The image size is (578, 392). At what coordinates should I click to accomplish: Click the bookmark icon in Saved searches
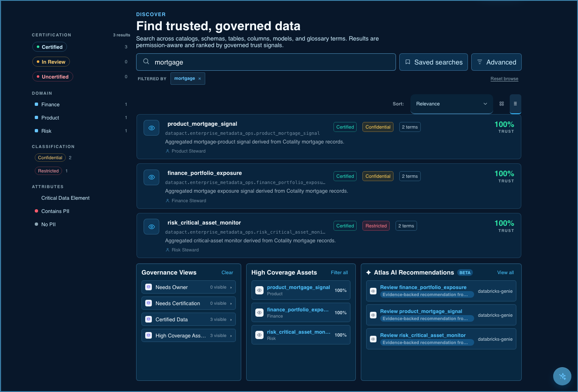[x=408, y=62]
